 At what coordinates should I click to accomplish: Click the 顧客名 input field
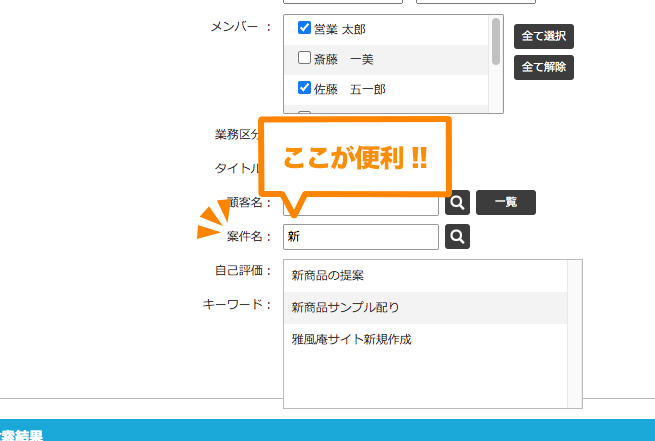361,205
